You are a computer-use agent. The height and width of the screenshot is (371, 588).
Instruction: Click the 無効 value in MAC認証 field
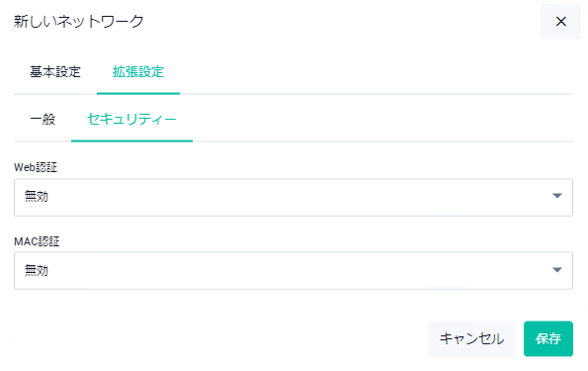pyautogui.click(x=37, y=270)
